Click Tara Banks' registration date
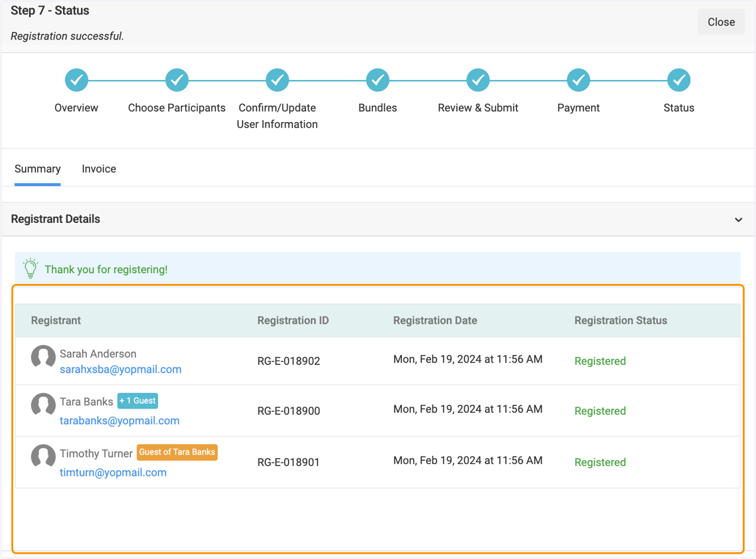756x559 pixels. coord(468,409)
